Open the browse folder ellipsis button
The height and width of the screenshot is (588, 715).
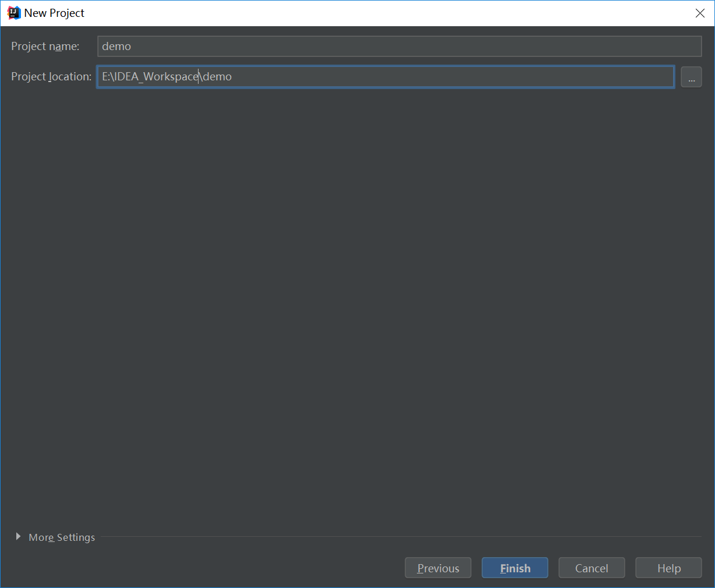(x=691, y=77)
